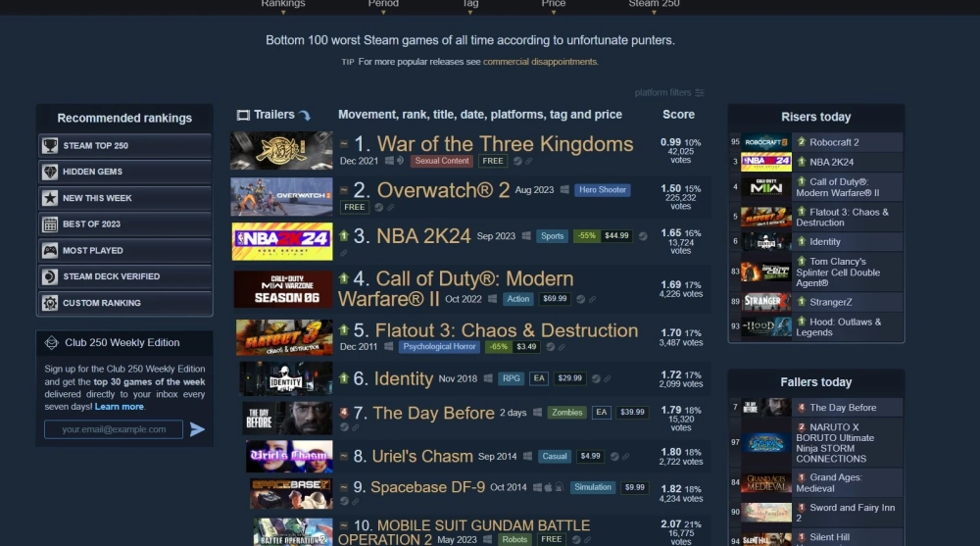Open Most Played controller ranking
Image resolution: width=980 pixels, height=546 pixels.
tap(124, 250)
